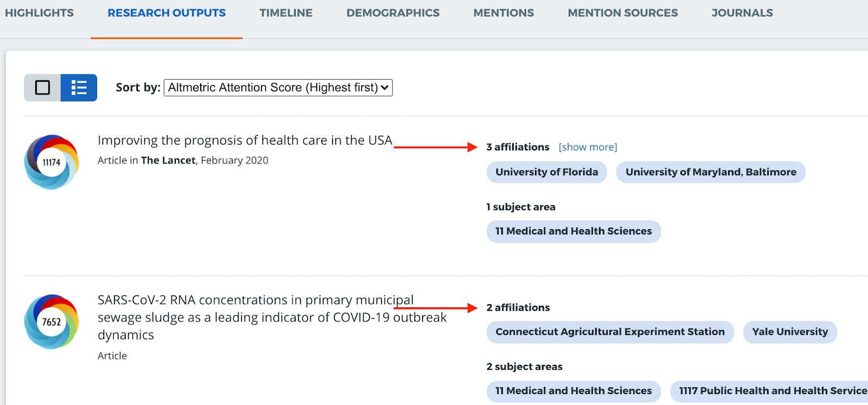Switch to the Demographics tab
868x405 pixels.
(x=393, y=13)
